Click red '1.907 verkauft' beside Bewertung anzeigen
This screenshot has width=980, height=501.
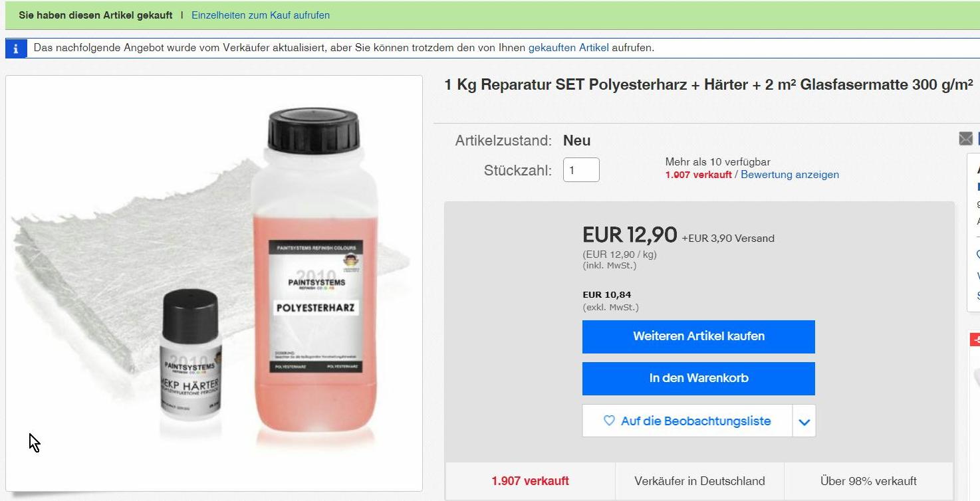698,175
